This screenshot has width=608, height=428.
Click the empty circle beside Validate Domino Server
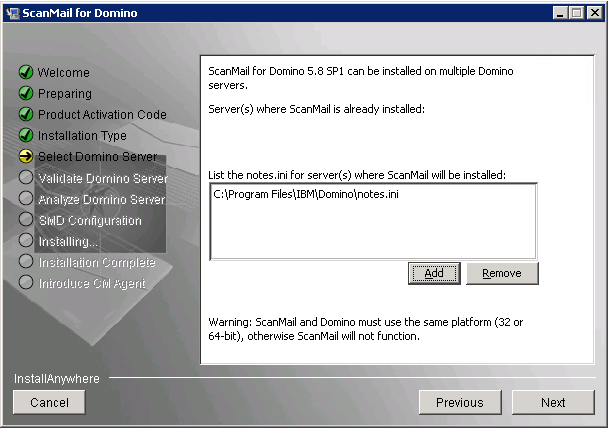point(26,177)
